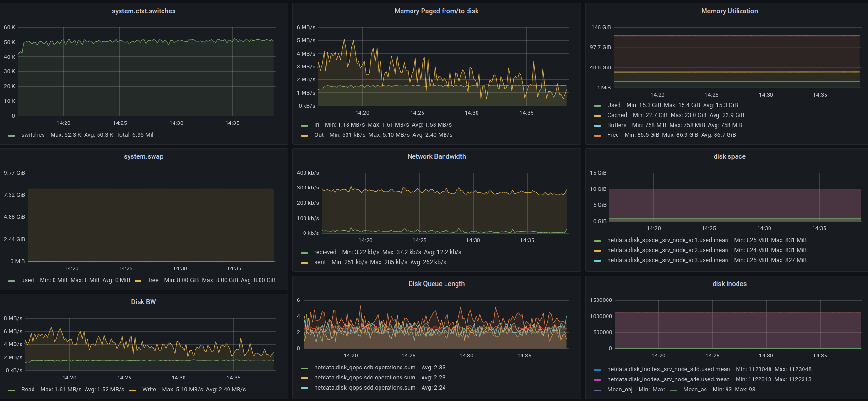The width and height of the screenshot is (868, 401).
Task: Toggle the Buffers series in the legend
Action: pyautogui.click(x=616, y=125)
